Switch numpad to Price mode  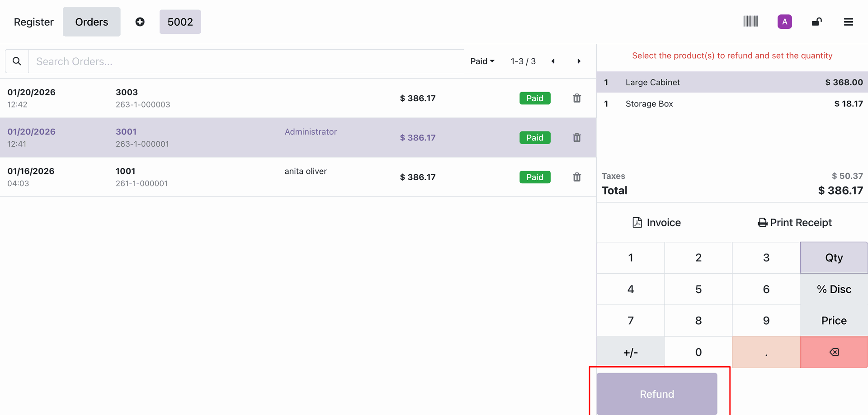click(834, 321)
